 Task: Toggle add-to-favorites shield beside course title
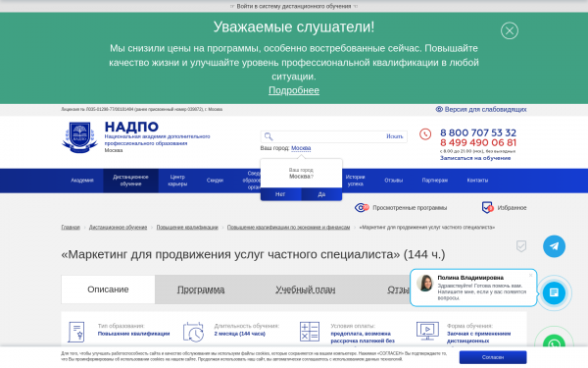click(521, 246)
